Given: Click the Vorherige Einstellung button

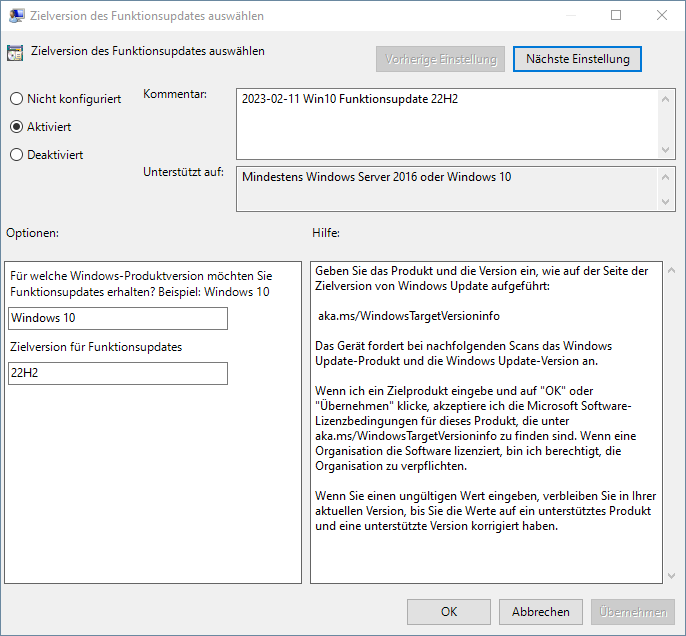Looking at the screenshot, I should pos(440,59).
